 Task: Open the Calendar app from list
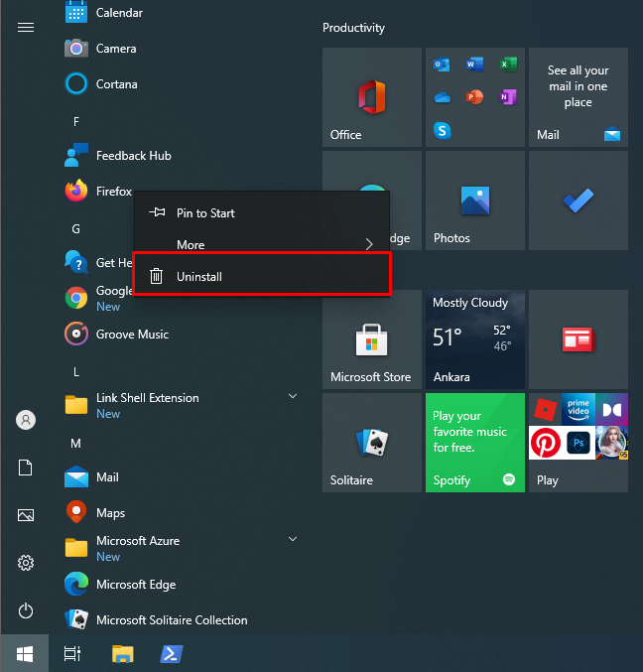tap(180, 13)
